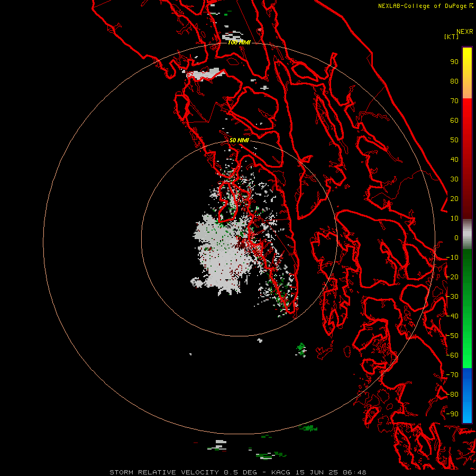476x476 pixels.
Task: Click the -80 value on the velocity scale
Action: pyautogui.click(x=452, y=395)
